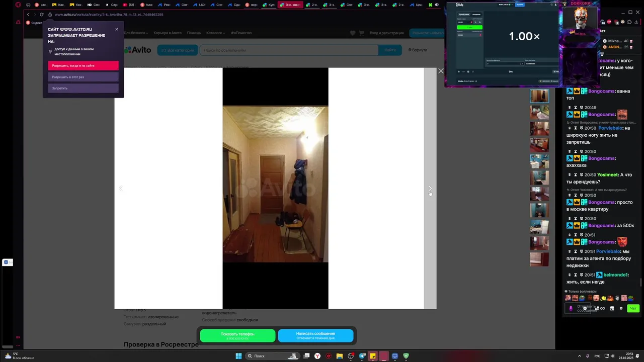The height and width of the screenshot is (362, 644).
Task: Switch to the YouTube '(12)' tab
Action: tap(128, 5)
